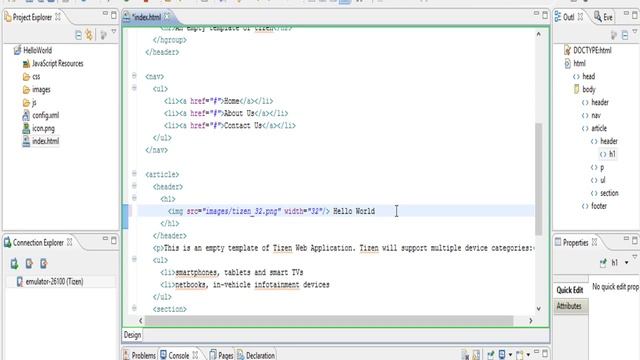Click the display selected console icon
The image size is (640, 360).
[x=502, y=355]
